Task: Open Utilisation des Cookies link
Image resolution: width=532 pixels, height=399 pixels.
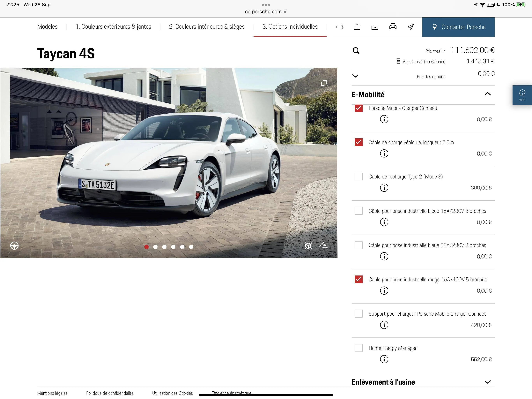Action: click(x=173, y=393)
